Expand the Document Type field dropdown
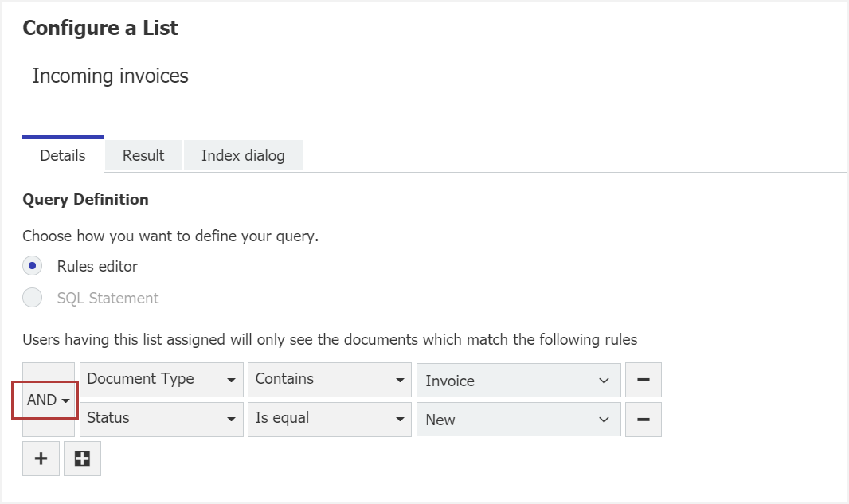 click(161, 380)
